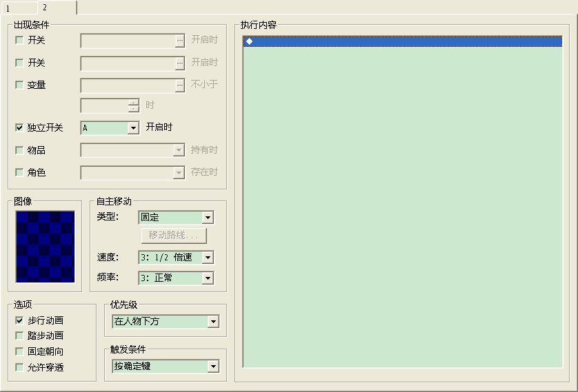Uncheck the 步行动画 option
Screen dimensions: 578x392
[x=19, y=320]
